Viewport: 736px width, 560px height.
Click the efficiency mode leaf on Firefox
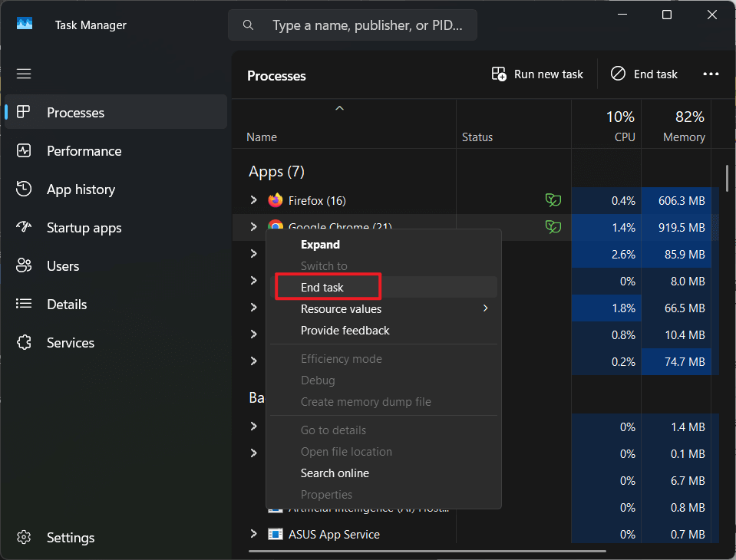click(x=553, y=200)
